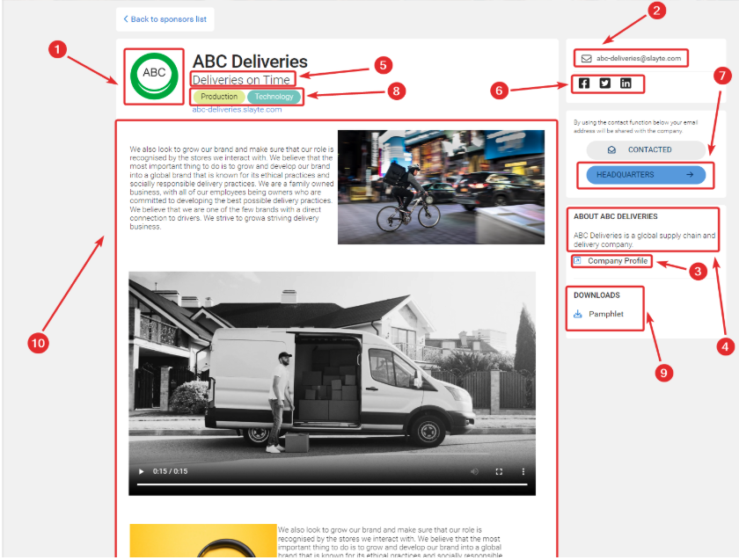Viewport: 739px width, 560px height.
Task: Select the Production tag
Action: point(219,97)
